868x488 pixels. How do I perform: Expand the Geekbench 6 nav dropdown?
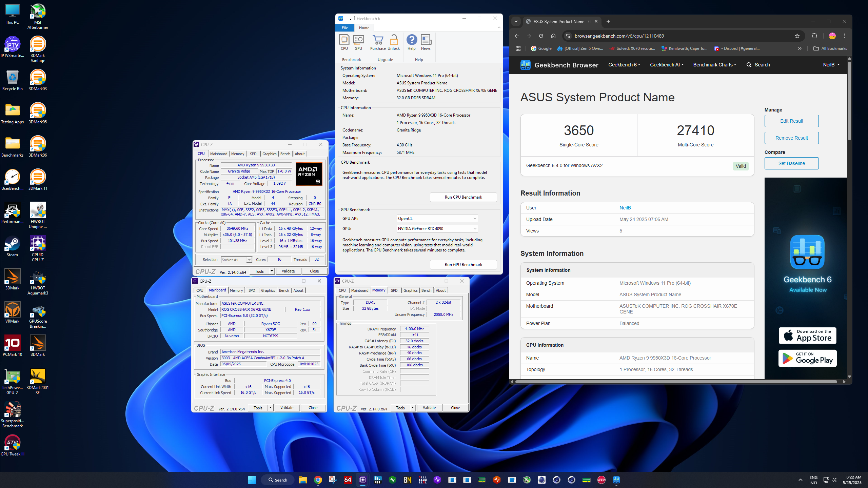(624, 65)
